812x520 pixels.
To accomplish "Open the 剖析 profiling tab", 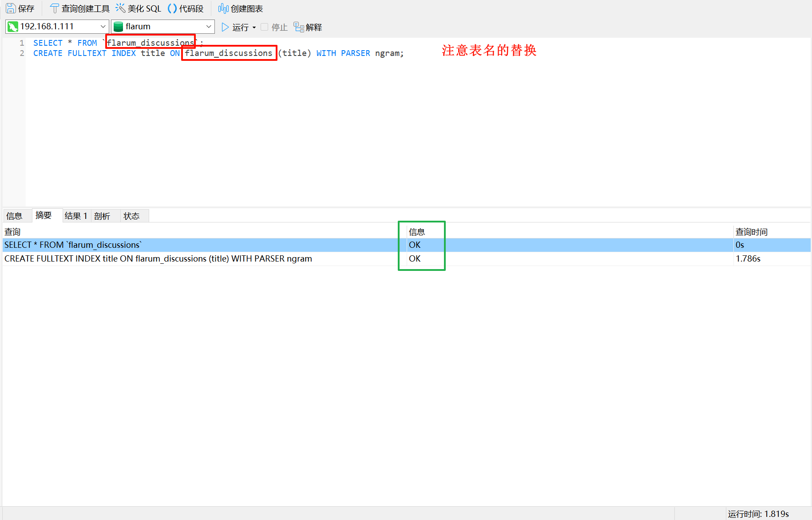I will pyautogui.click(x=102, y=216).
